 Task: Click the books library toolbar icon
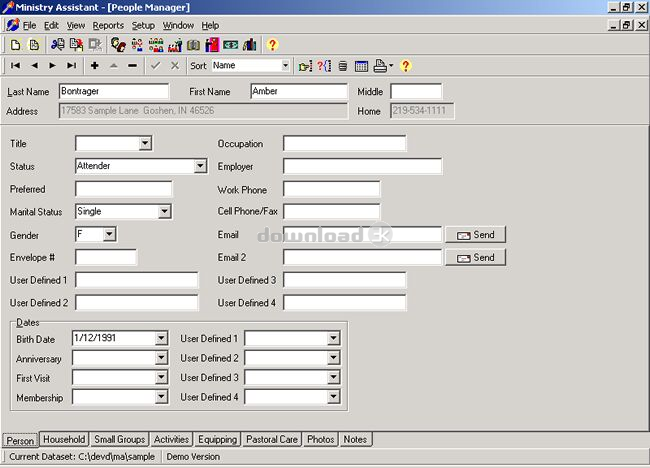point(250,45)
